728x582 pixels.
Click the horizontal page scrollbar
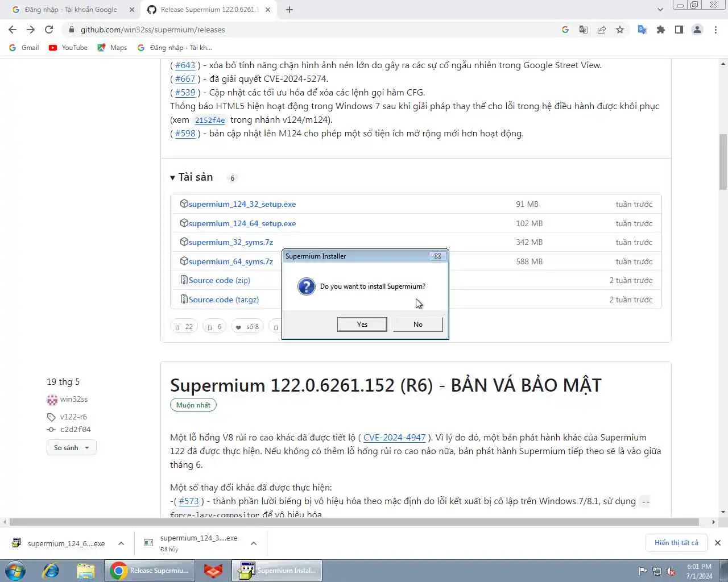click(354, 522)
